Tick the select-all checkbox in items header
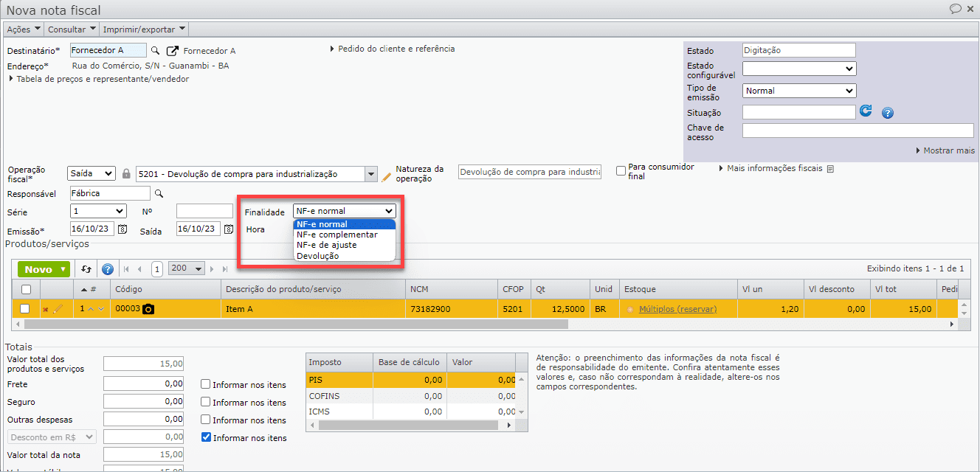The image size is (980, 472). point(26,290)
